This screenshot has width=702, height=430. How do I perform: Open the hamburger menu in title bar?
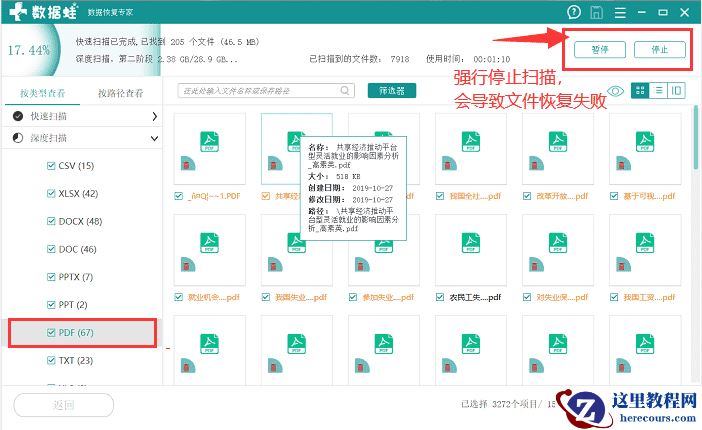click(620, 13)
